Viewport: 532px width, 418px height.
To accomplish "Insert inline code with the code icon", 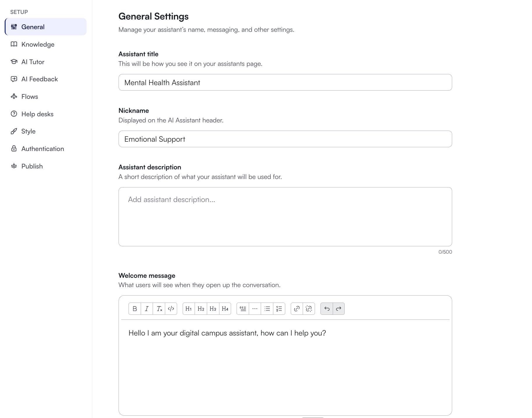I will [x=171, y=309].
